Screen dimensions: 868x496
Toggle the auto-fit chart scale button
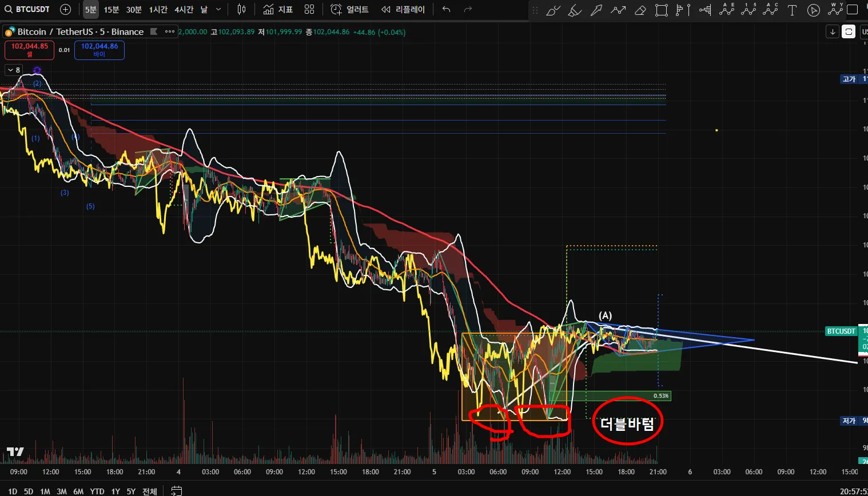(849, 32)
